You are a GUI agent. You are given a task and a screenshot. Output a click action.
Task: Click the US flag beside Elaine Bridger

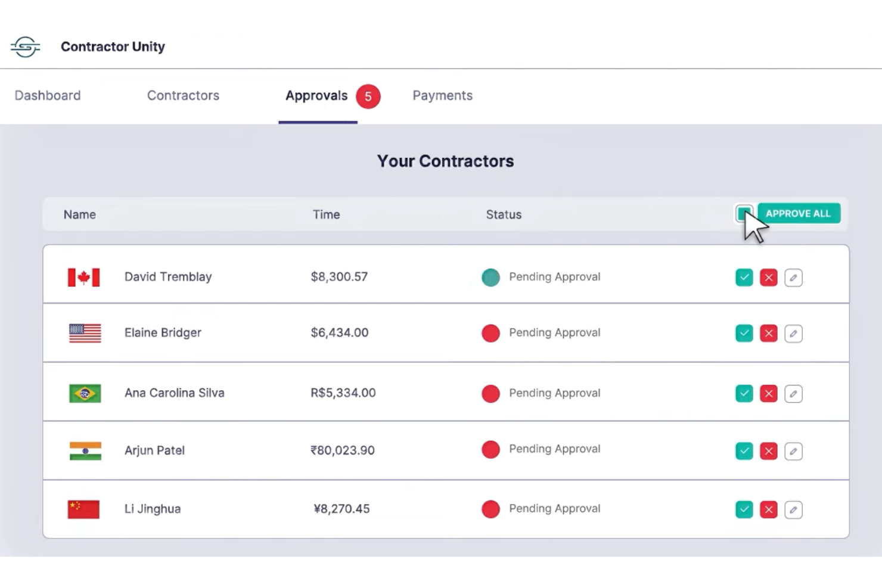coord(85,333)
